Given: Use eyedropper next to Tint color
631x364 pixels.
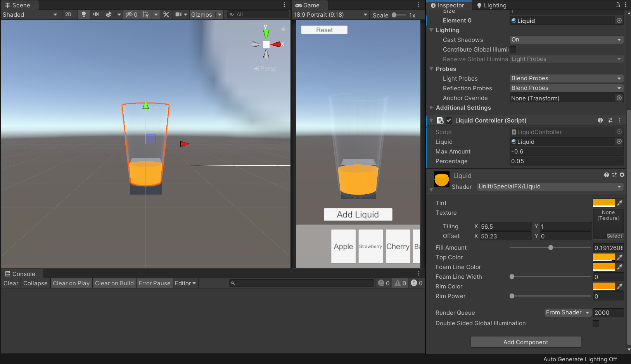Looking at the screenshot, I should pos(620,203).
